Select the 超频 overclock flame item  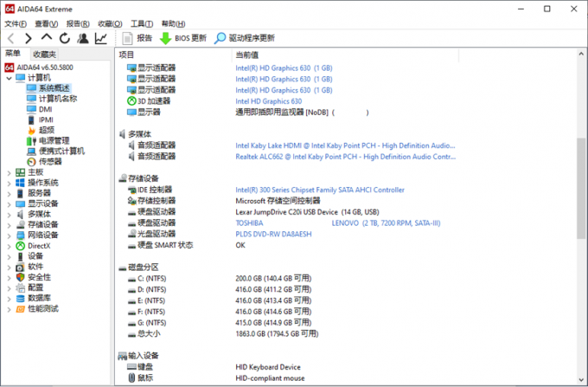coord(46,130)
